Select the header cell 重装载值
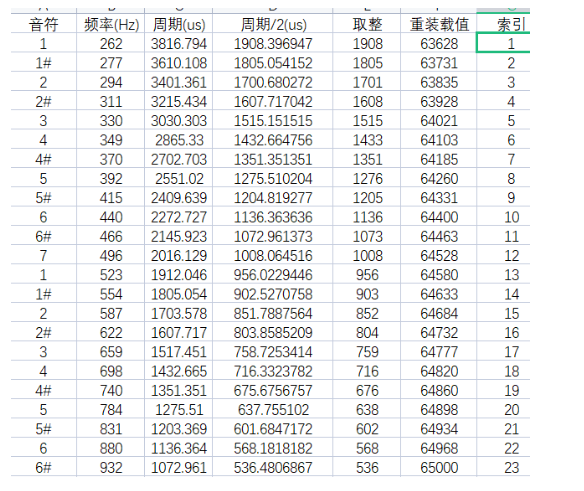Image resolution: width=584 pixels, height=491 pixels. (x=439, y=24)
